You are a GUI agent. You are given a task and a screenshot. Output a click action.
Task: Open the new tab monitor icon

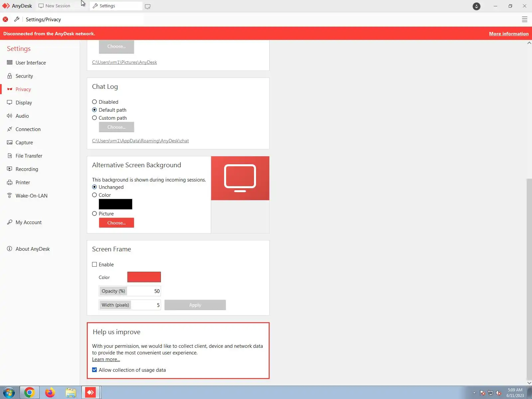click(x=148, y=6)
